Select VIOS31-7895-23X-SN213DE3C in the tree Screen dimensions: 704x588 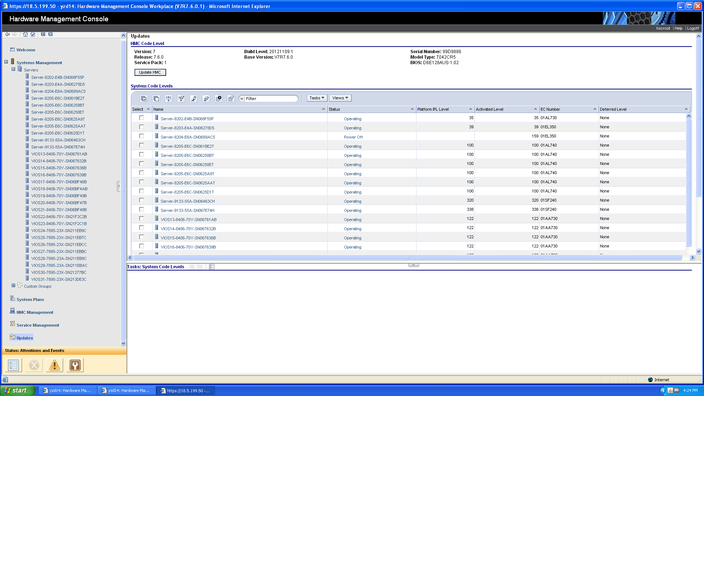point(59,280)
